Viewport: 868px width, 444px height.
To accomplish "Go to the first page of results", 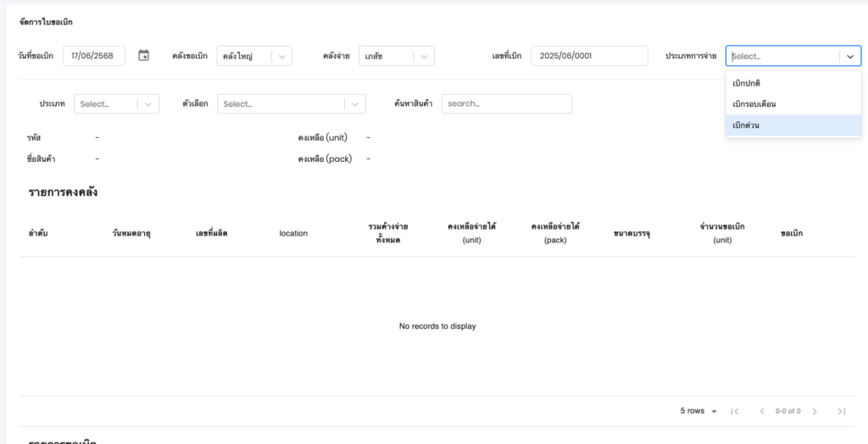I will pyautogui.click(x=735, y=411).
